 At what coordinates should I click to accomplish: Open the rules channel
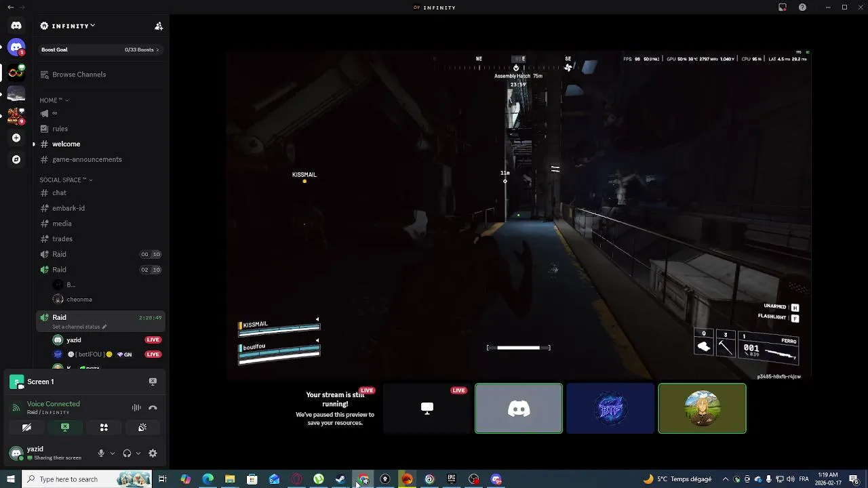click(102, 129)
